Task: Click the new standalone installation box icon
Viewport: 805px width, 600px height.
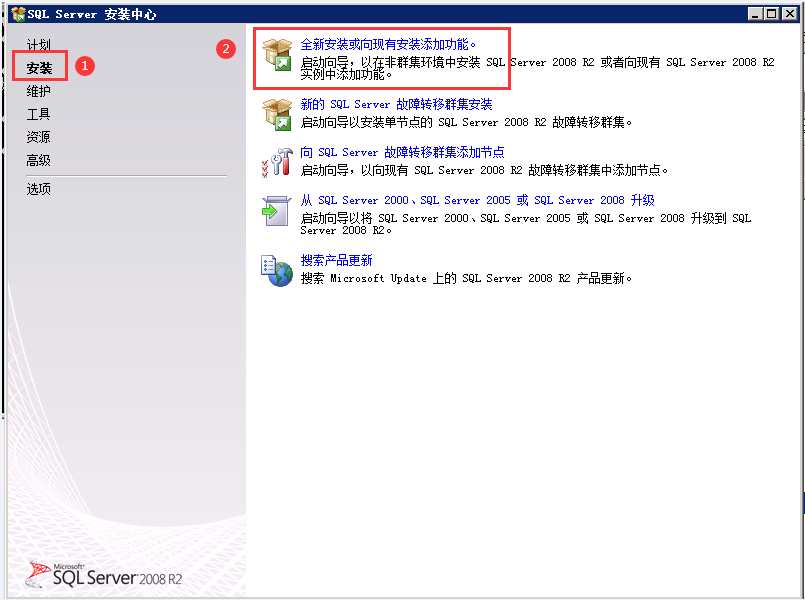Action: click(276, 56)
